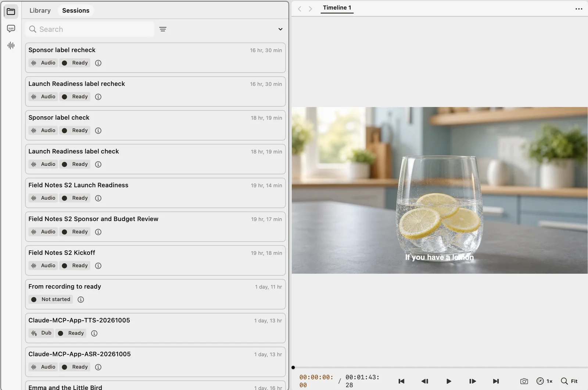Step forward one frame

click(x=473, y=381)
